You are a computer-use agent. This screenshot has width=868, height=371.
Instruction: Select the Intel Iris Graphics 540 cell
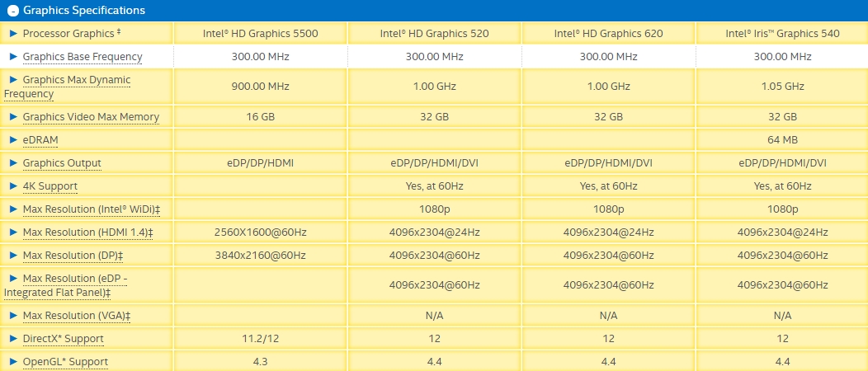tap(782, 34)
